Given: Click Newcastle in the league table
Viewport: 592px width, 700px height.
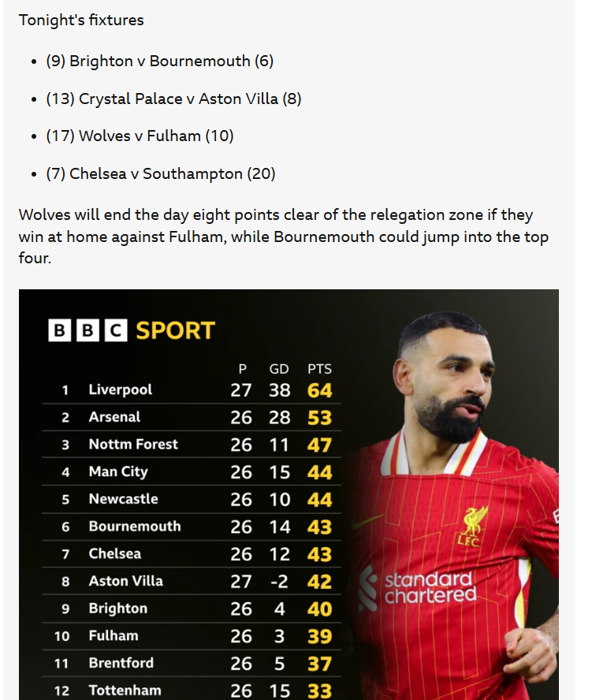Looking at the screenshot, I should pos(123,499).
